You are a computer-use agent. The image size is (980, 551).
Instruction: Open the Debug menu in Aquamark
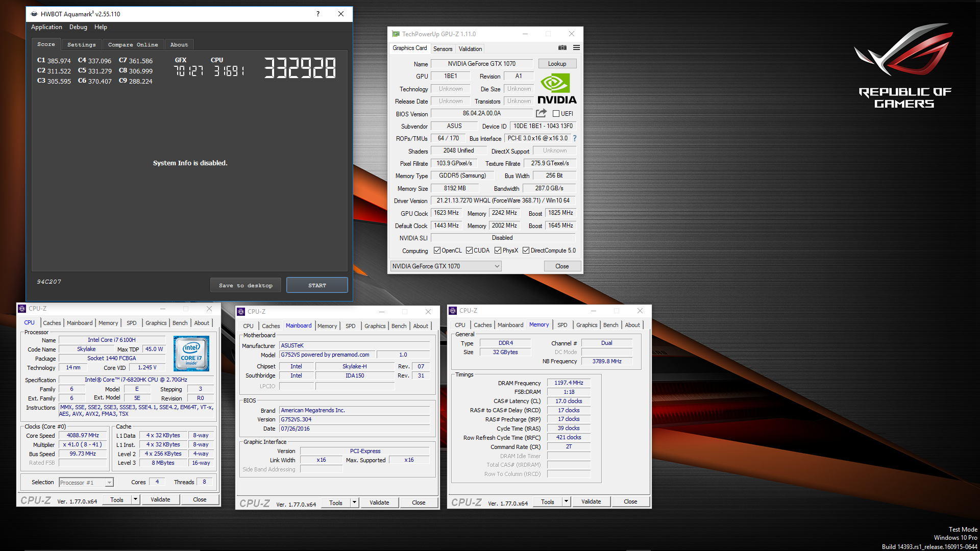coord(78,27)
